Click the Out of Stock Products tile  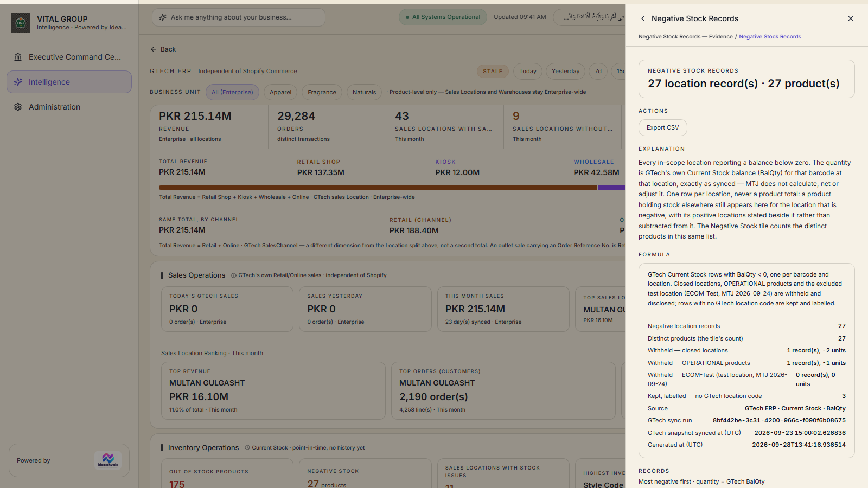tap(227, 473)
